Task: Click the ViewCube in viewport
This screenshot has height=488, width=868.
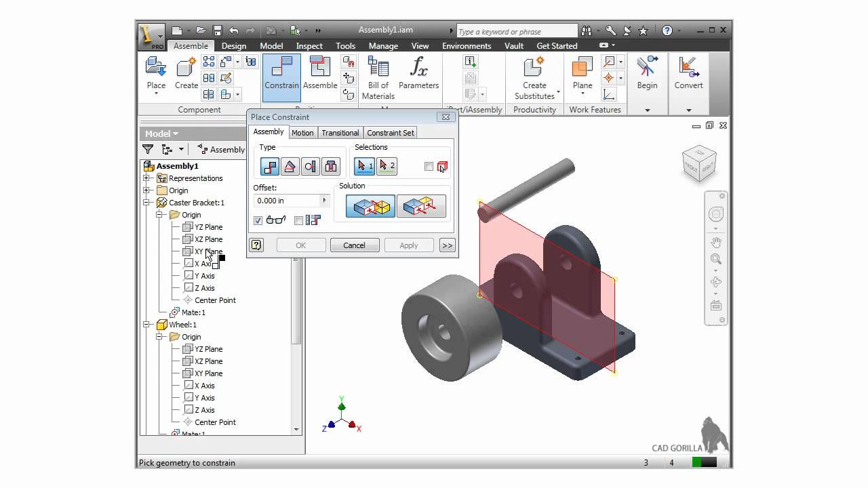Action: click(700, 163)
